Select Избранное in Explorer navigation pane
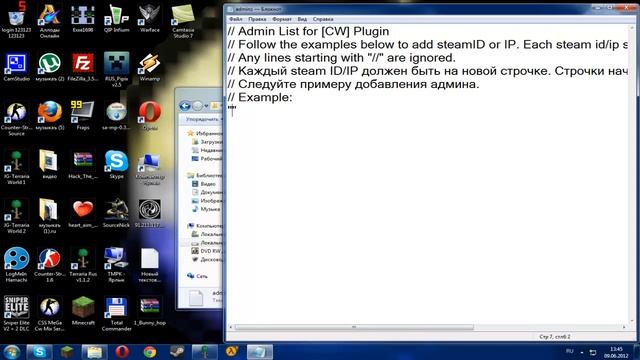640x360 pixels. (x=205, y=133)
